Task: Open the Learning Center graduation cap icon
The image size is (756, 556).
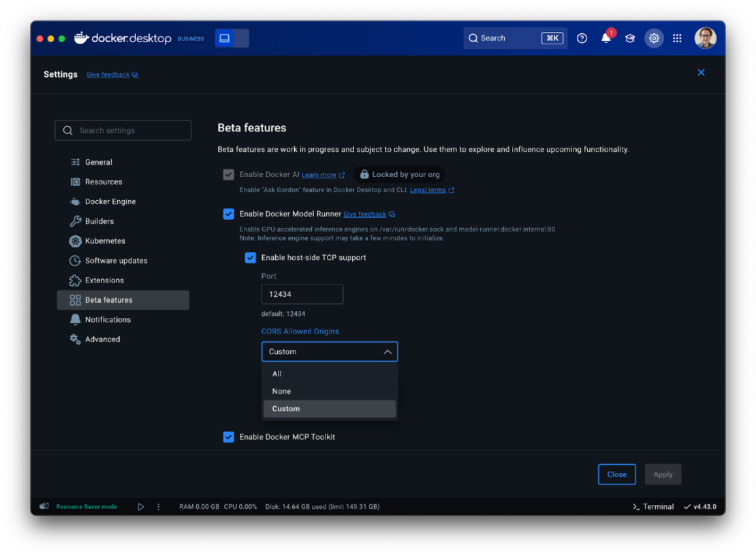Action: click(x=629, y=38)
